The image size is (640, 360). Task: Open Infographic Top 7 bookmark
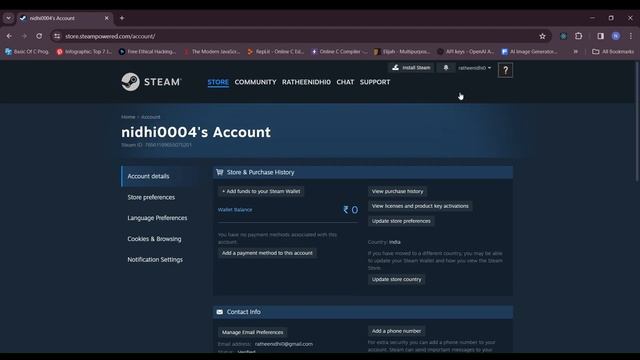(x=84, y=51)
